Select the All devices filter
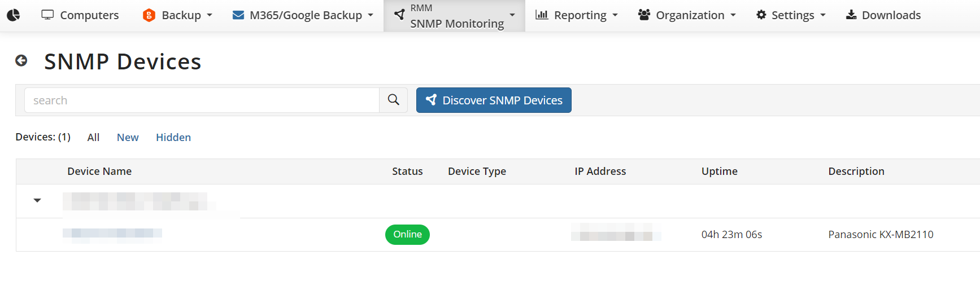Screen dimensions: 980x299 (93, 138)
